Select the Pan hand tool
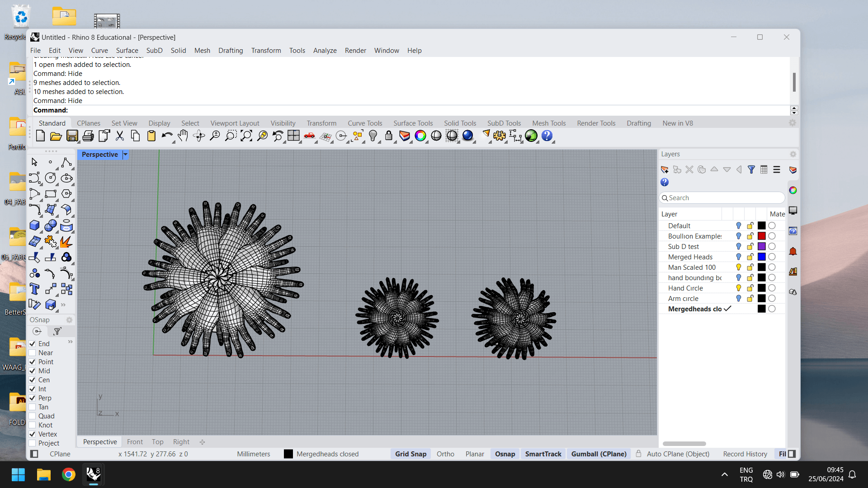 (x=183, y=136)
